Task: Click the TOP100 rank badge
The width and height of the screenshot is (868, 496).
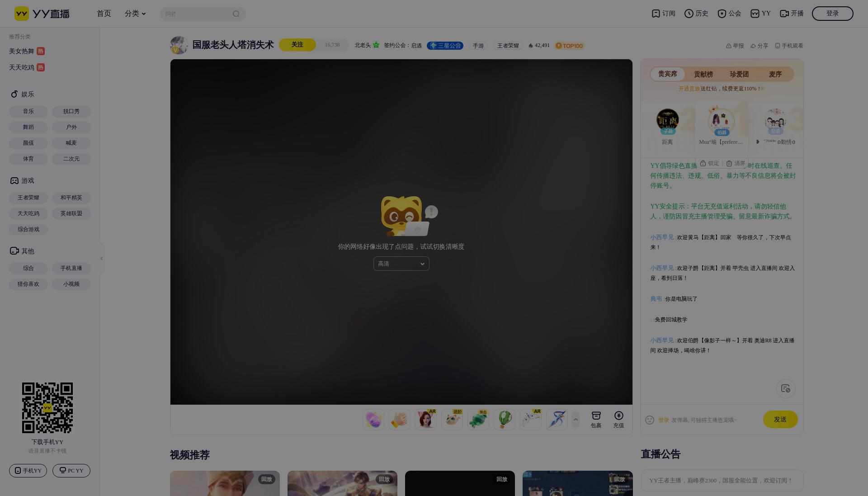Action: 570,46
